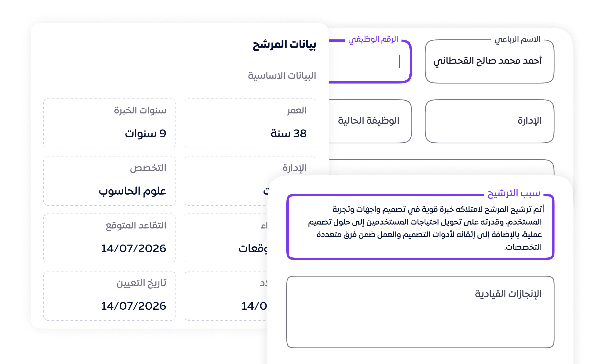Click the الاسم الرباعي field label
The height and width of the screenshot is (364, 605).
tap(517, 39)
